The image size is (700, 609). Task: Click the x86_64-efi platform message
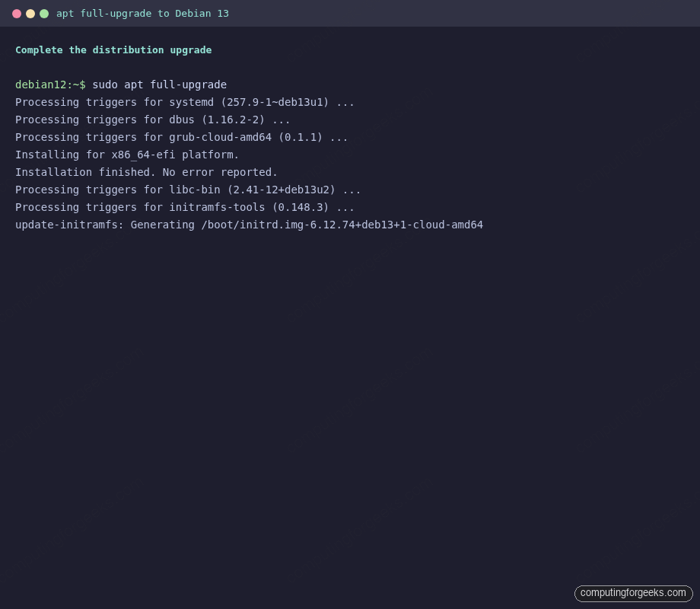126,155
